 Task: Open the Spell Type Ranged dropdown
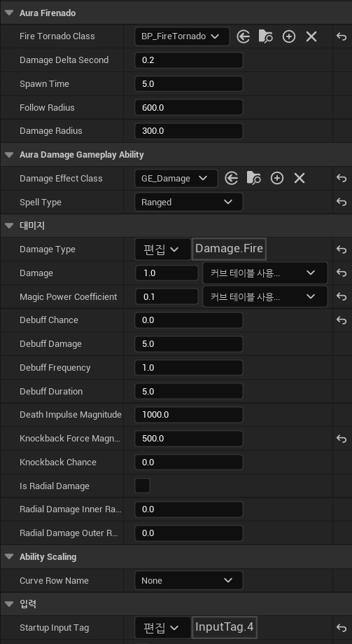pyautogui.click(x=189, y=202)
